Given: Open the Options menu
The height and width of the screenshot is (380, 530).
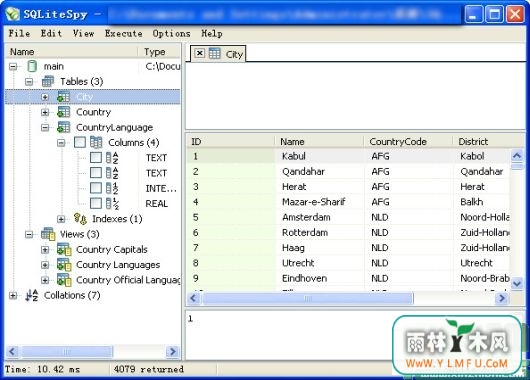Looking at the screenshot, I should [x=171, y=33].
